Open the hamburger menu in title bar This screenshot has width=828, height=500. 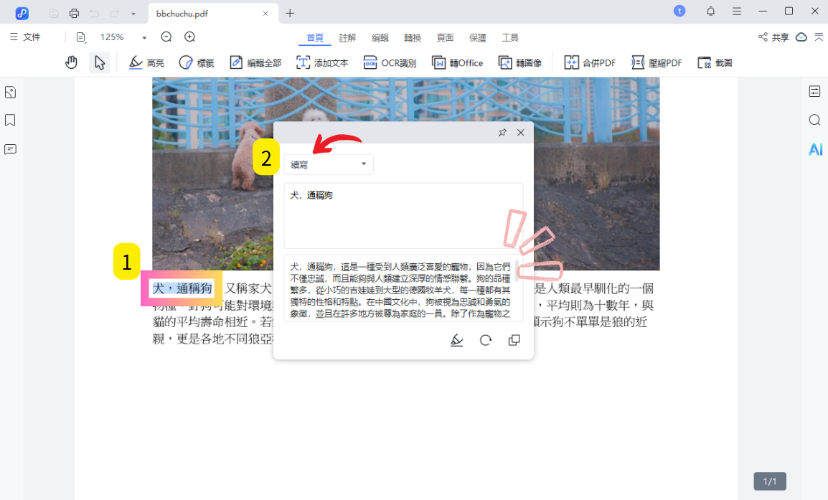737,11
